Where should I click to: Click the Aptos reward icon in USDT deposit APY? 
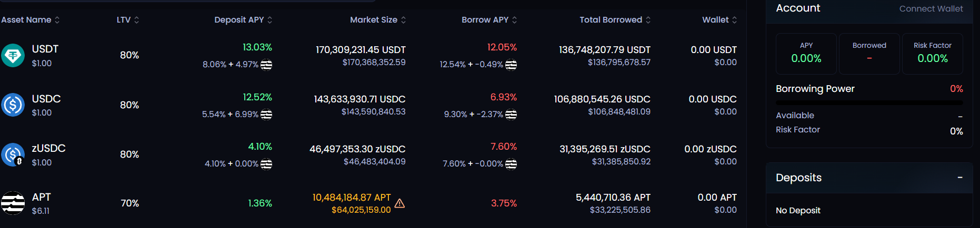[266, 65]
